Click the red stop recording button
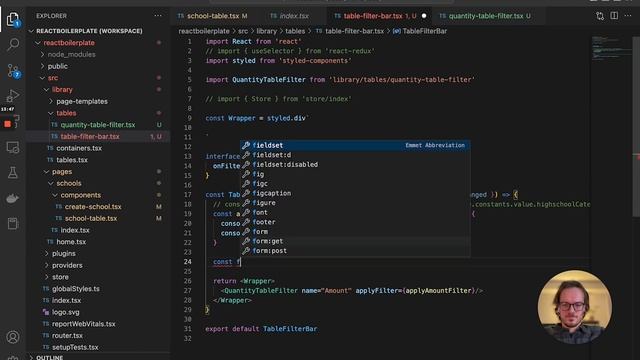640x360 pixels. pyautogui.click(x=7, y=124)
